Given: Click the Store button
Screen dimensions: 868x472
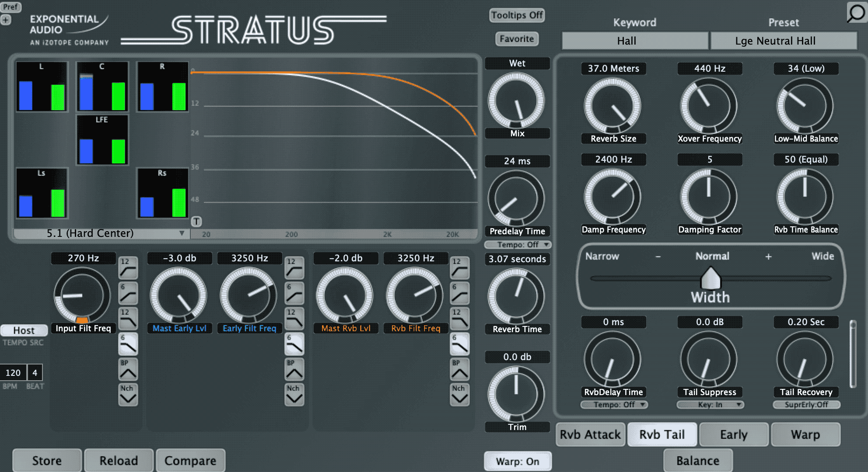Looking at the screenshot, I should (47, 461).
